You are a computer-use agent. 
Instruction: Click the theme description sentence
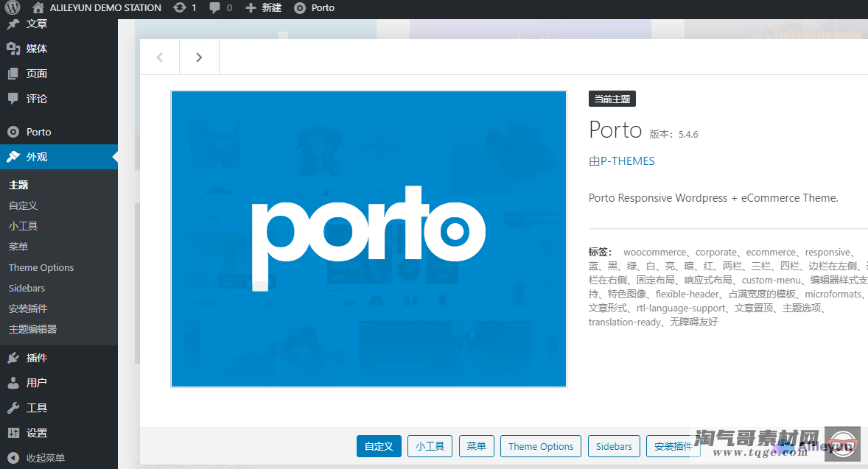[713, 198]
